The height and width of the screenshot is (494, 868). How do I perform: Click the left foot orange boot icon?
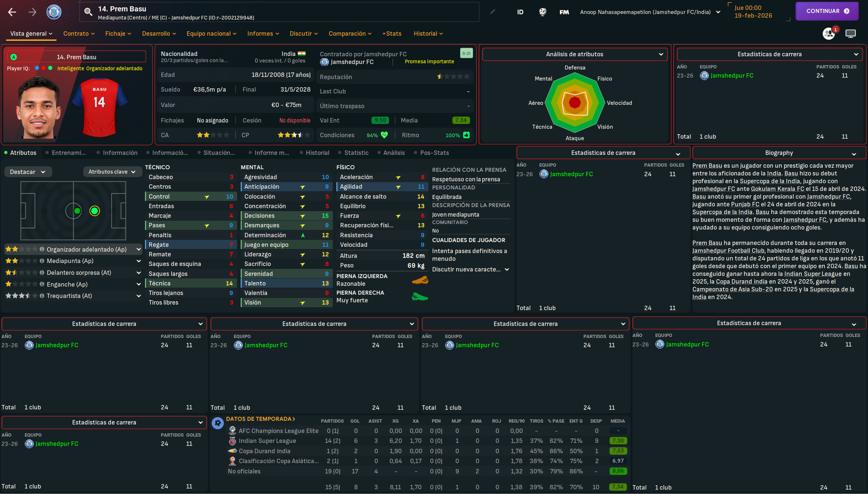click(420, 281)
